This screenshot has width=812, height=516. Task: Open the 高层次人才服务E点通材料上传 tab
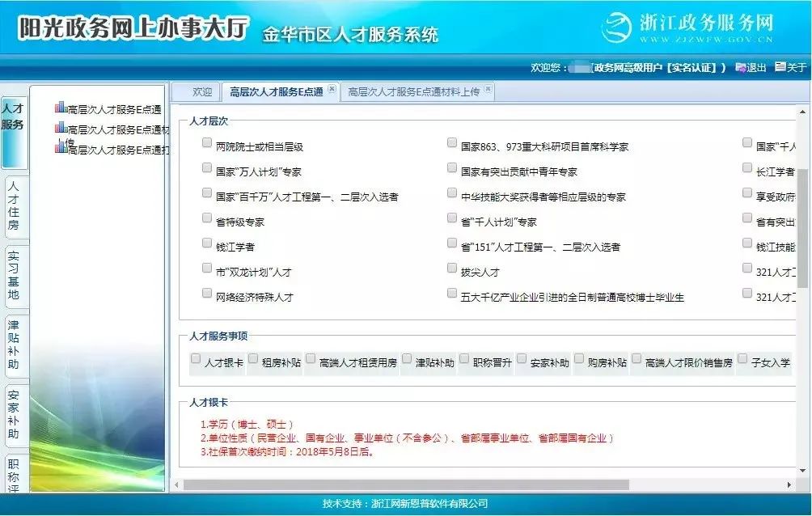click(413, 92)
